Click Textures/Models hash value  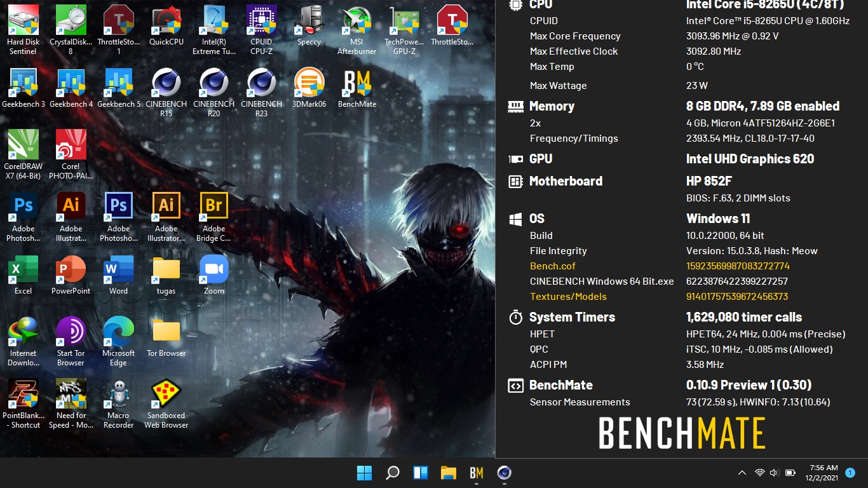coord(737,297)
